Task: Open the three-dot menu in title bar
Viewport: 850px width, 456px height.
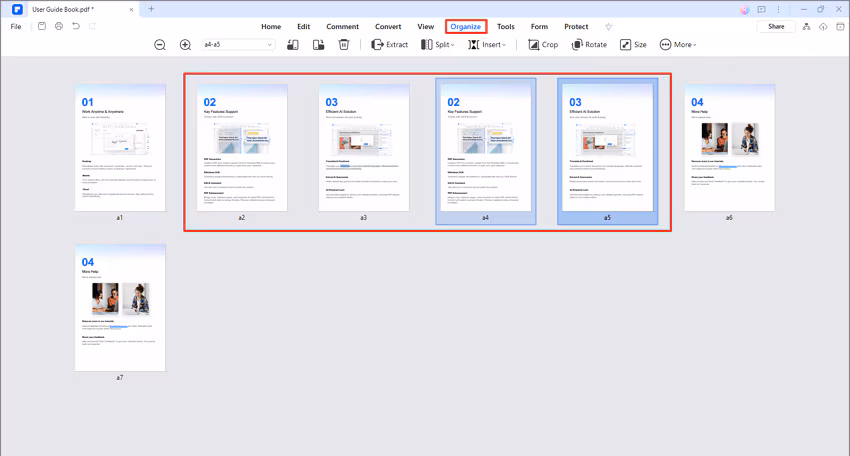Action: 778,10
